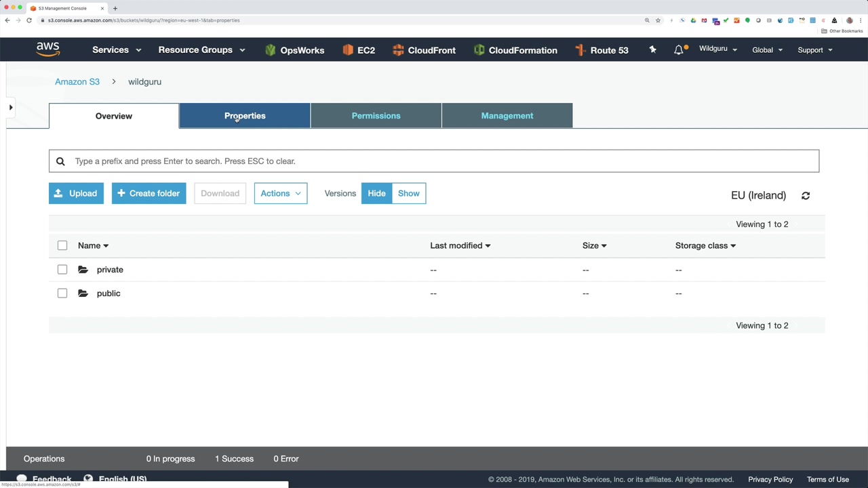This screenshot has width=868, height=488.
Task: Open the Global region dropdown
Action: coord(767,49)
